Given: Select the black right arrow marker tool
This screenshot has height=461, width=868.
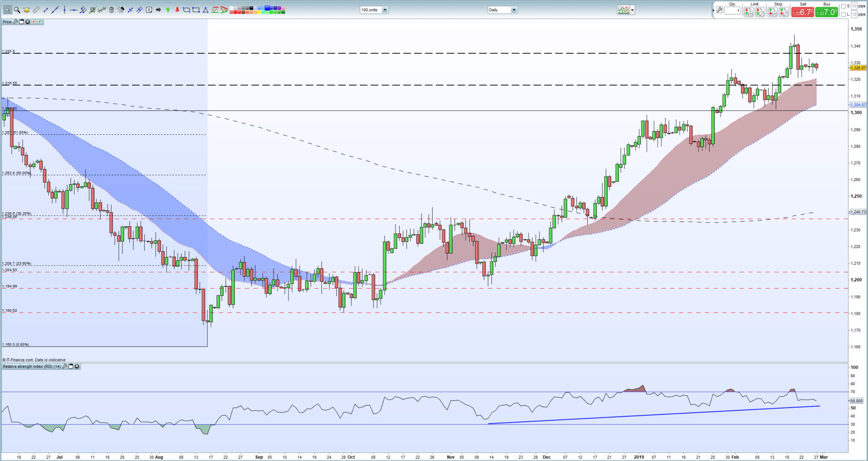Looking at the screenshot, I should [159, 10].
